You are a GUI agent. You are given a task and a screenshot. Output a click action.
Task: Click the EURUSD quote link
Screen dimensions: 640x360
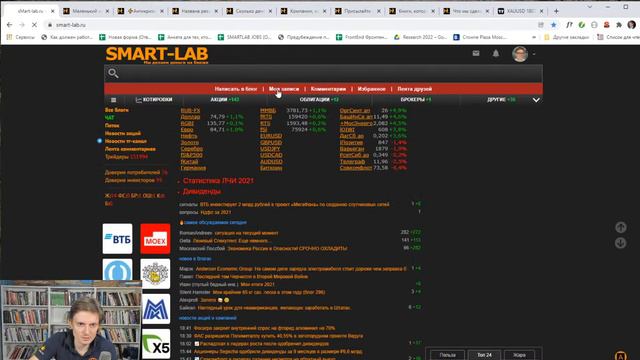pyautogui.click(x=271, y=136)
